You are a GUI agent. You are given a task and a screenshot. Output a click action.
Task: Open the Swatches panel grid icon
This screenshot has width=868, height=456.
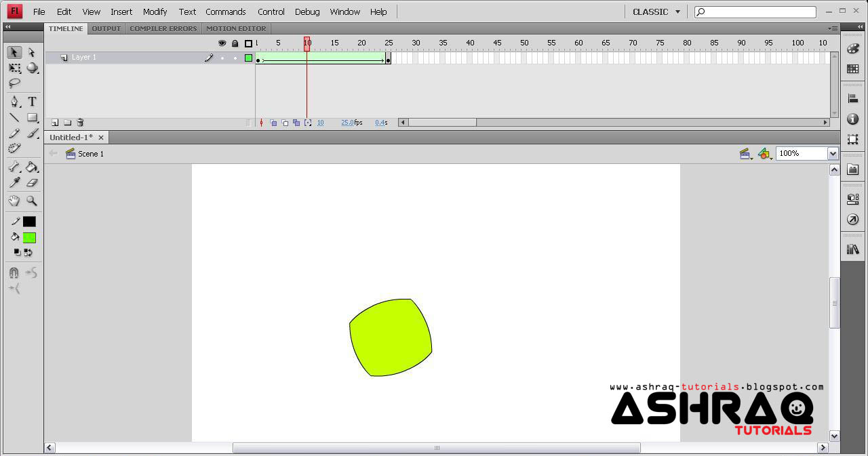coord(853,68)
